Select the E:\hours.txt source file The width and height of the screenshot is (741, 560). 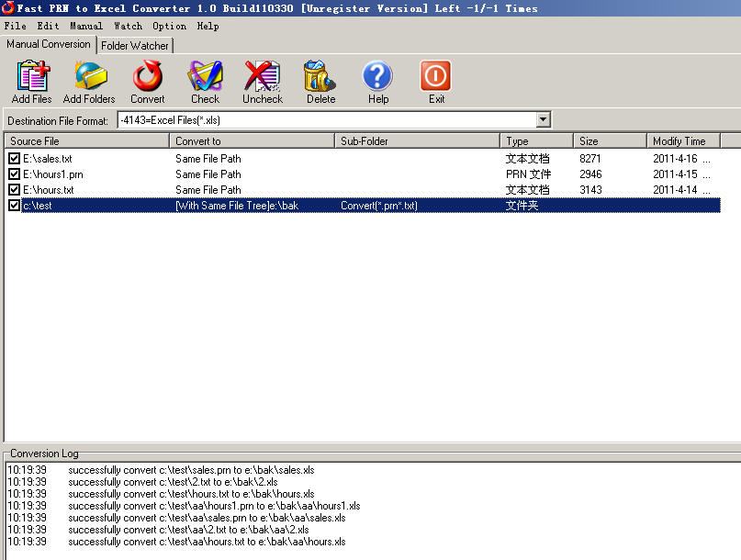pos(48,189)
